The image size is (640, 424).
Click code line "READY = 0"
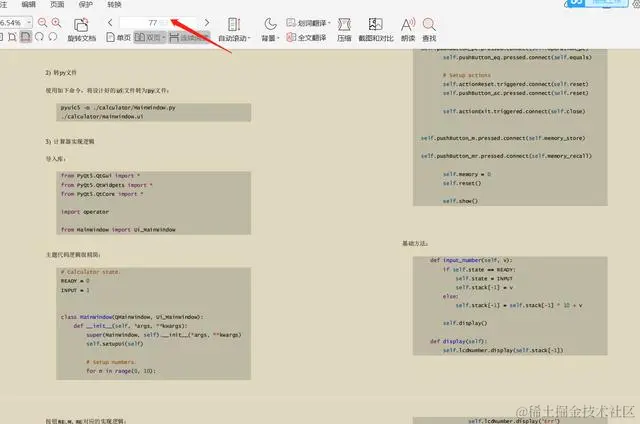[75, 281]
